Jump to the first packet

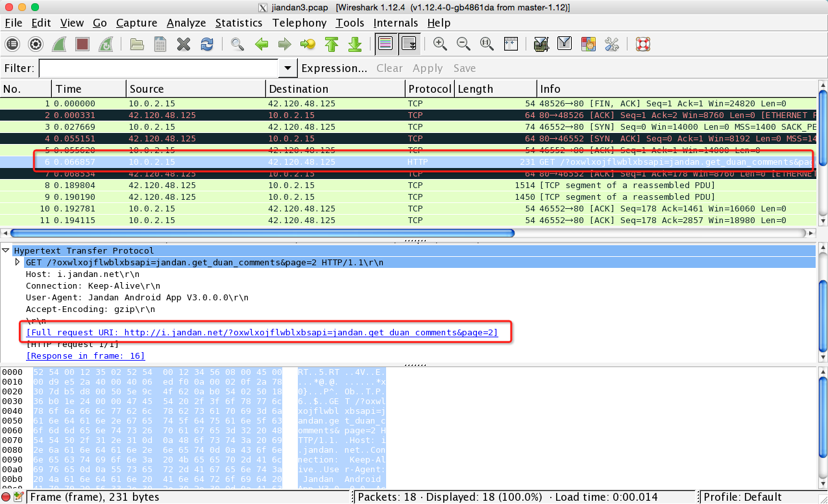tap(332, 44)
